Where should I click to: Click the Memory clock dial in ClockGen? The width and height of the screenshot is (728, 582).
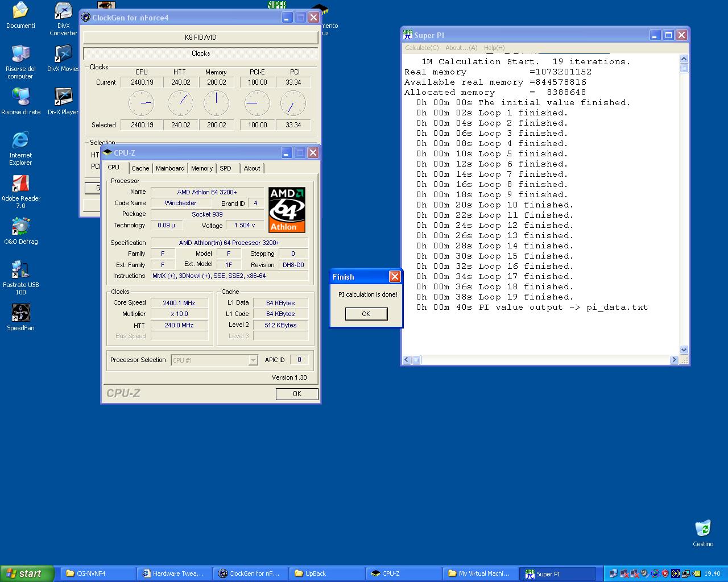216,103
